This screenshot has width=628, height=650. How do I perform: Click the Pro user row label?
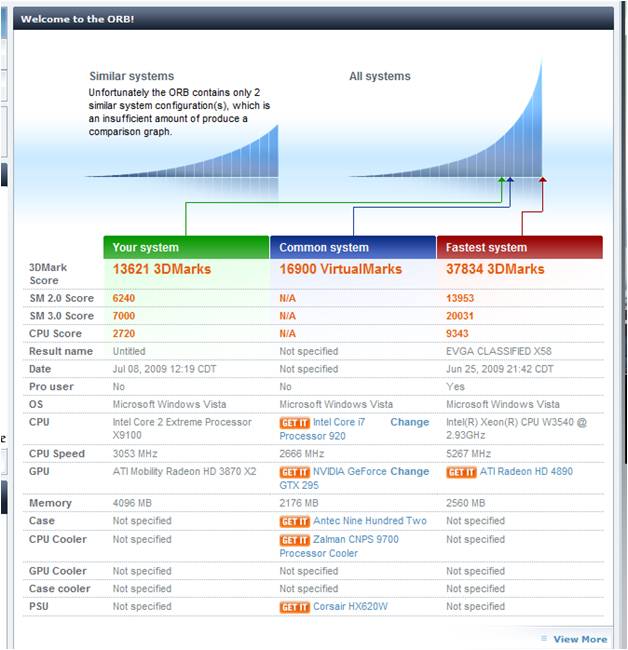51,387
